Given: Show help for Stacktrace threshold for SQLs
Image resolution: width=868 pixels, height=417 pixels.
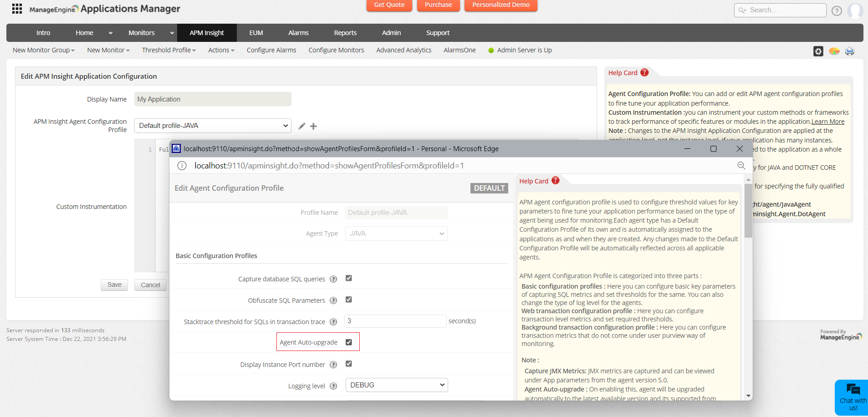Looking at the screenshot, I should [x=333, y=322].
